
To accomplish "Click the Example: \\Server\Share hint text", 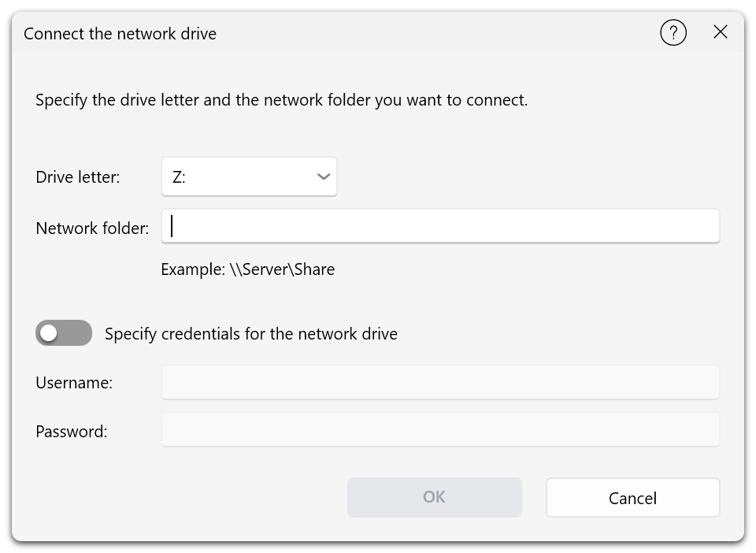I will point(248,269).
